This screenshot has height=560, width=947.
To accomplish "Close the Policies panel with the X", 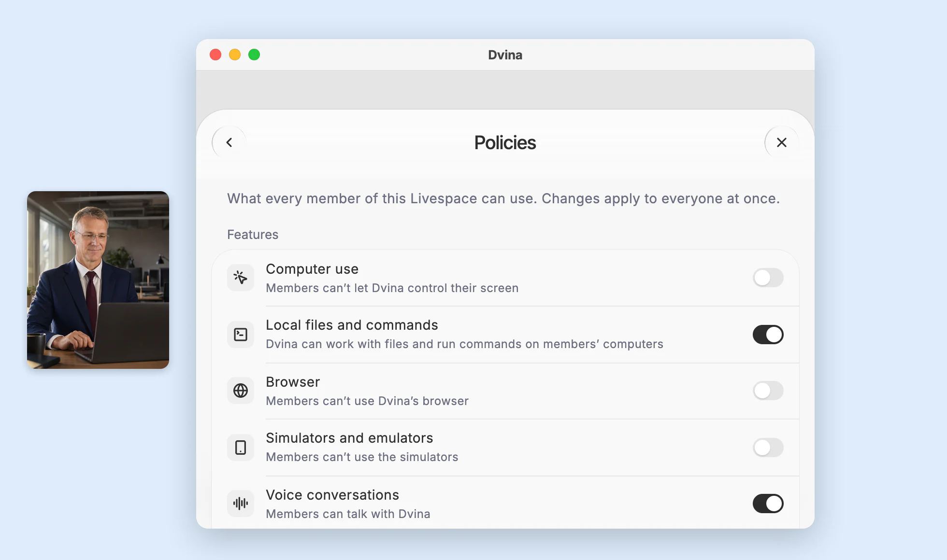I will point(782,142).
